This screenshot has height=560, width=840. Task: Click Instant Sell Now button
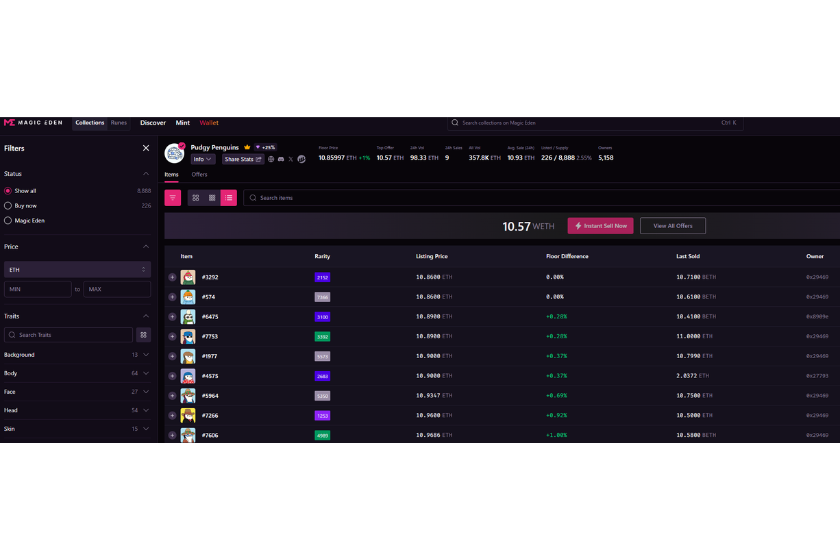[601, 226]
